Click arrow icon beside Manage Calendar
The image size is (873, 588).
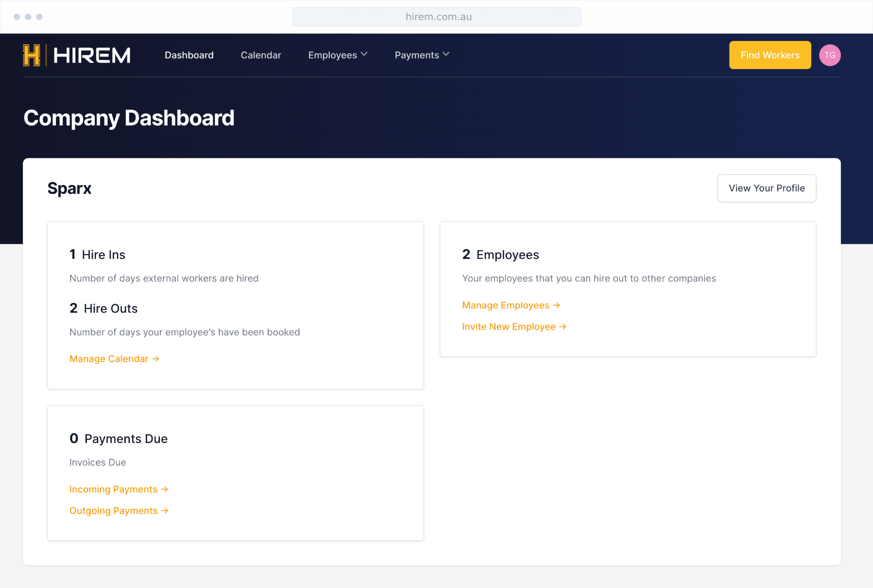coord(156,359)
